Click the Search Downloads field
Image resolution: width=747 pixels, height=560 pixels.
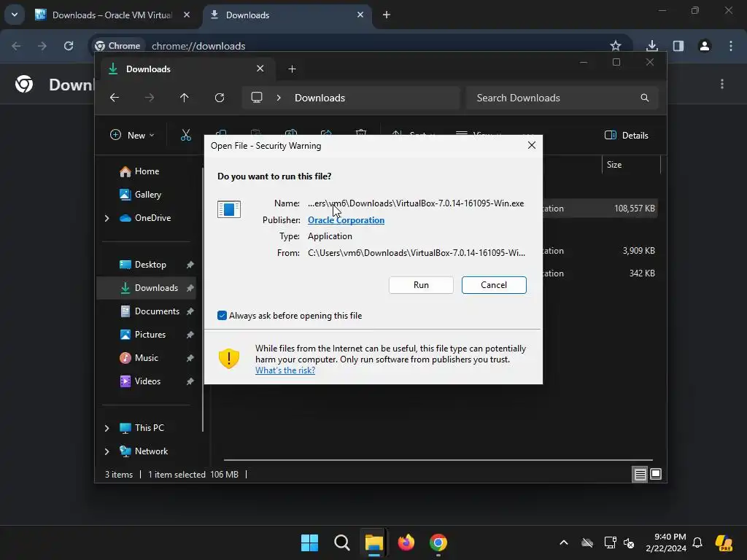[562, 98]
